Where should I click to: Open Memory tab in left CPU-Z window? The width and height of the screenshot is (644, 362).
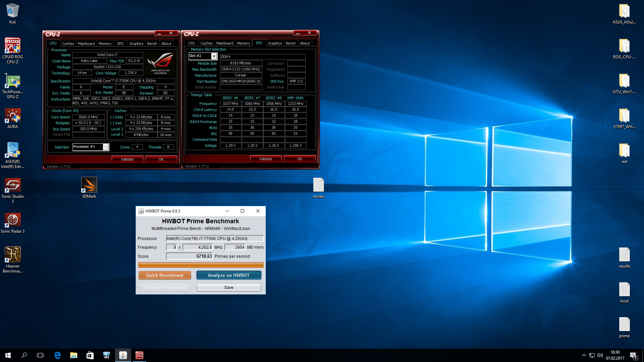105,44
